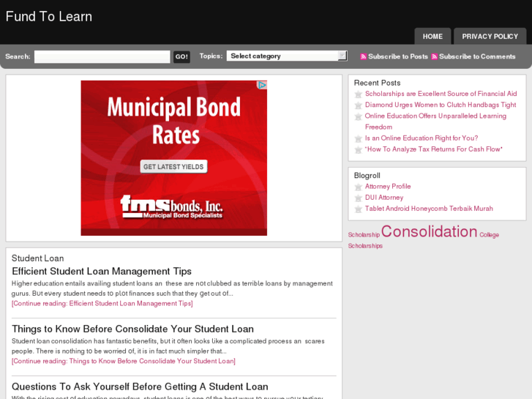The width and height of the screenshot is (532, 399).
Task: Click the GO! search button
Action: [181, 56]
